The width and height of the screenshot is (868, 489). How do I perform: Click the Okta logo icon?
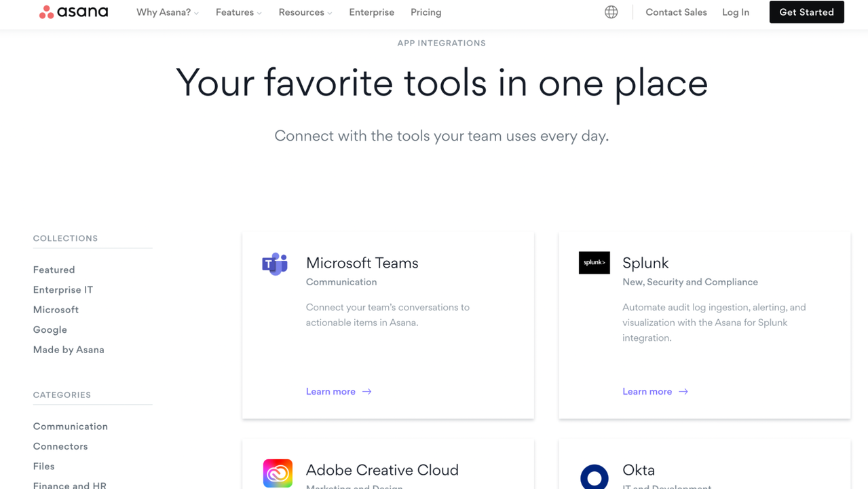(594, 476)
